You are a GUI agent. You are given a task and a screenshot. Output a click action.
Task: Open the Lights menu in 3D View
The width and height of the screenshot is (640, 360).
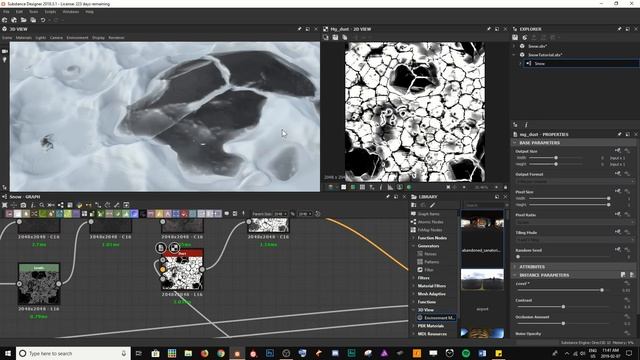41,38
